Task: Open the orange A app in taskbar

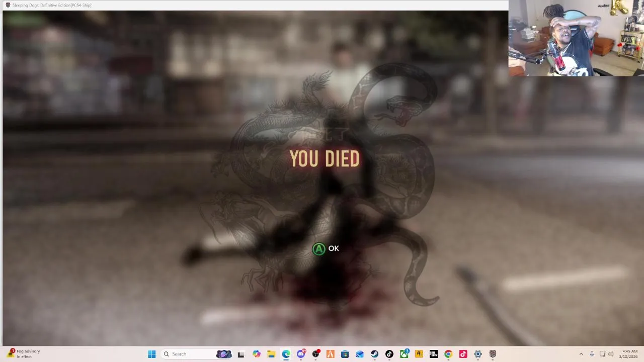Action: [x=330, y=354]
